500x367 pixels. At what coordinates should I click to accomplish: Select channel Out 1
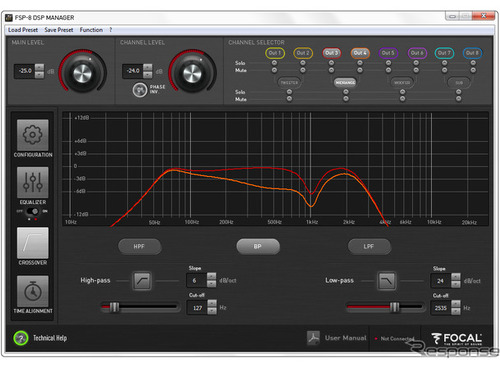coord(275,53)
